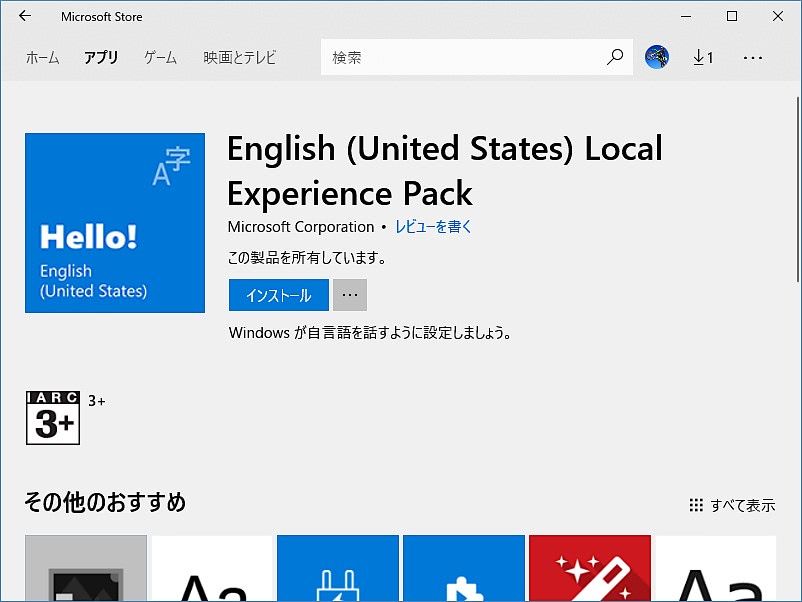
Task: Open the red magic-wand recommended app tile
Action: click(x=590, y=568)
